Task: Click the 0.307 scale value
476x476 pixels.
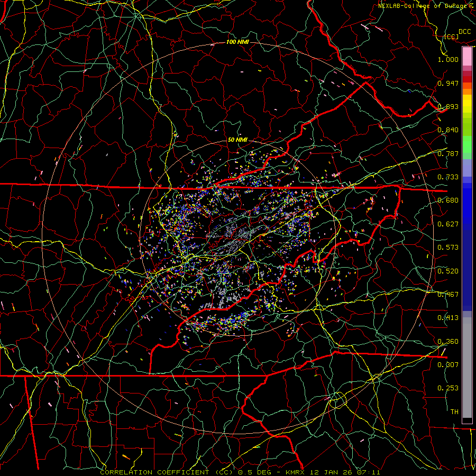Action: [448, 365]
